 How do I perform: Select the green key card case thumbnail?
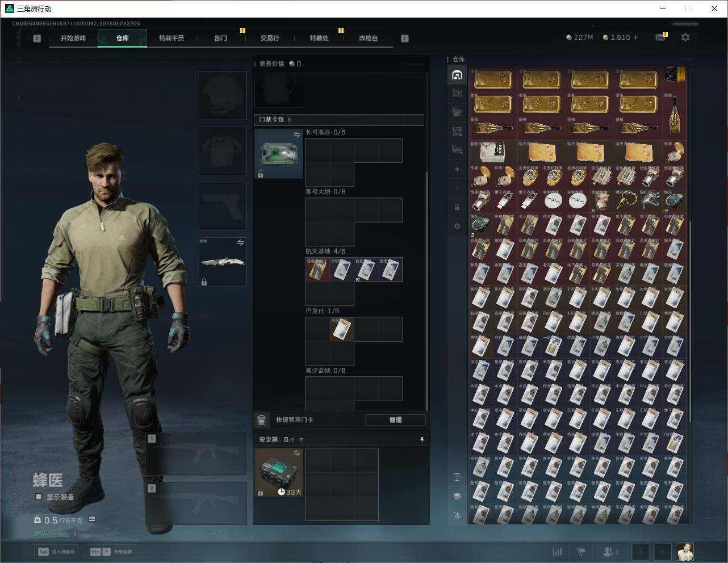point(279,154)
